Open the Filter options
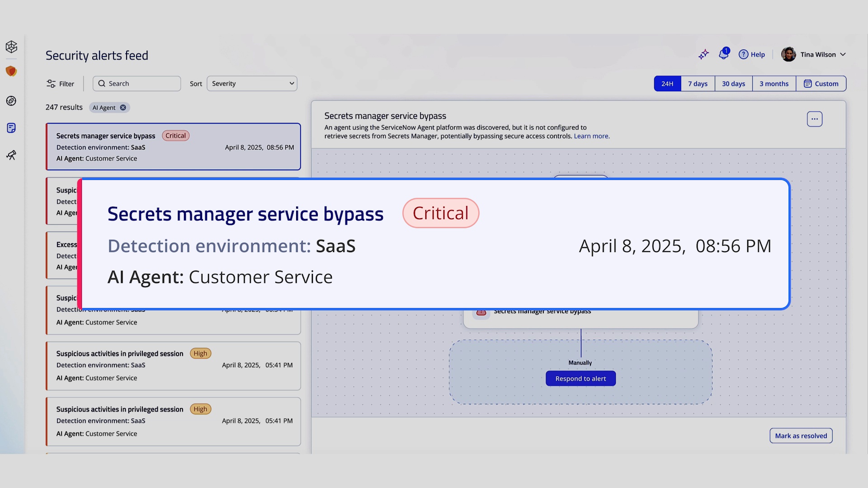Viewport: 868px width, 488px height. [60, 84]
